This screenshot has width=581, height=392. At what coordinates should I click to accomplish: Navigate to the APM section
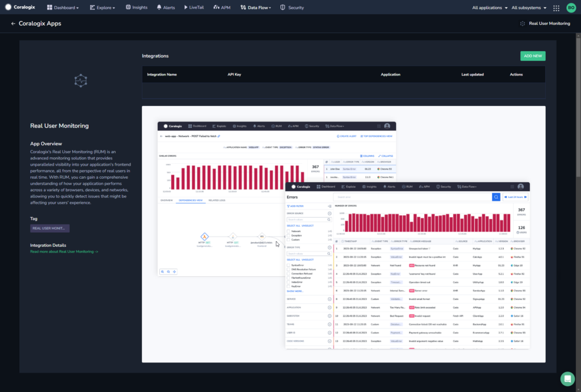coord(222,7)
